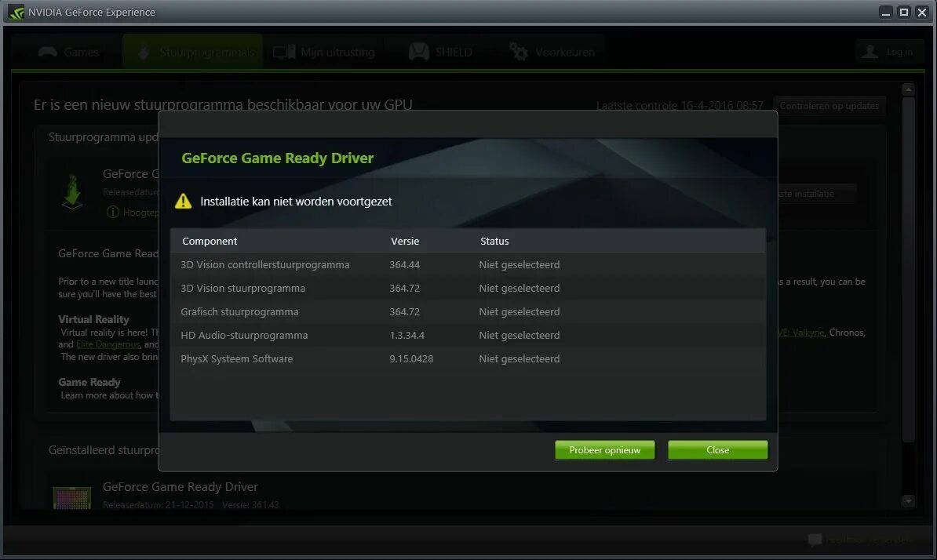Viewport: 937px width, 560px height.
Task: Select the PhysX Systeem Software row
Action: (468, 358)
